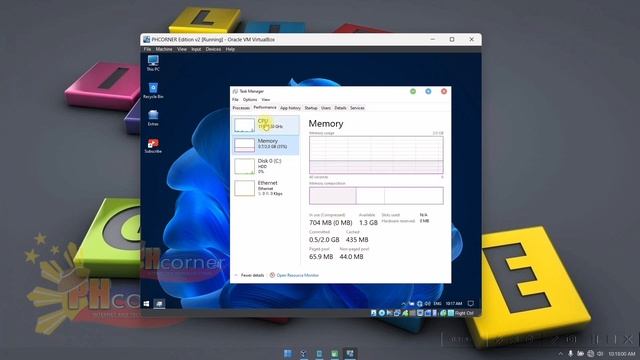Viewport: 640px width, 360px height.
Task: Switch to the Users tab
Action: click(x=326, y=108)
